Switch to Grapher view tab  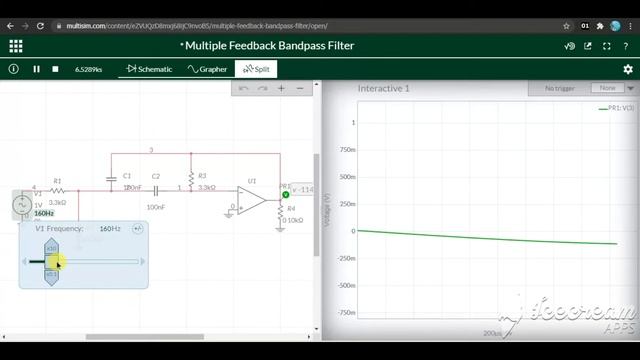pos(207,69)
